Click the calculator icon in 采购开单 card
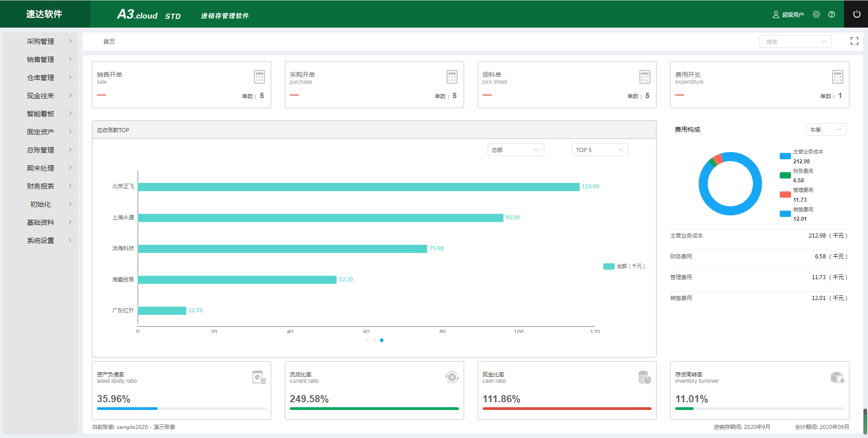The width and height of the screenshot is (868, 438). point(452,77)
